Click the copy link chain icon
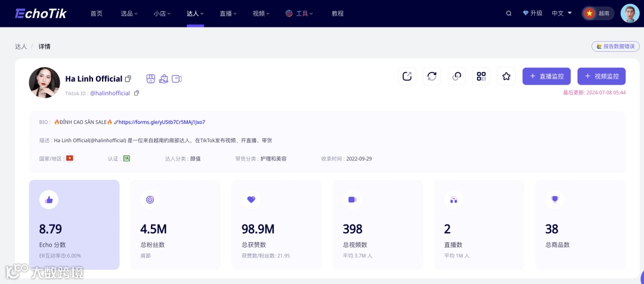Image resolution: width=644 pixels, height=284 pixels. pyautogui.click(x=457, y=76)
